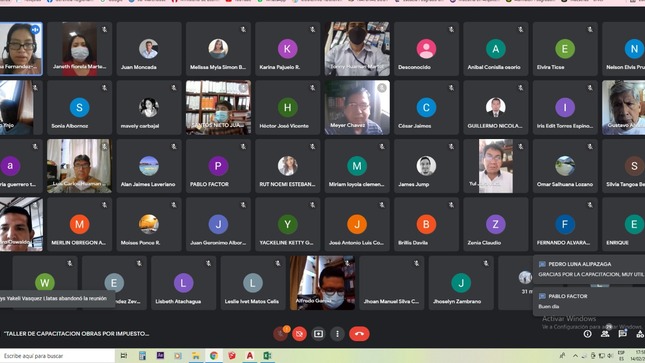Click the Windows search box 'Escribe aquí para buscar'
Image resolution: width=645 pixels, height=363 pixels.
pos(57,356)
